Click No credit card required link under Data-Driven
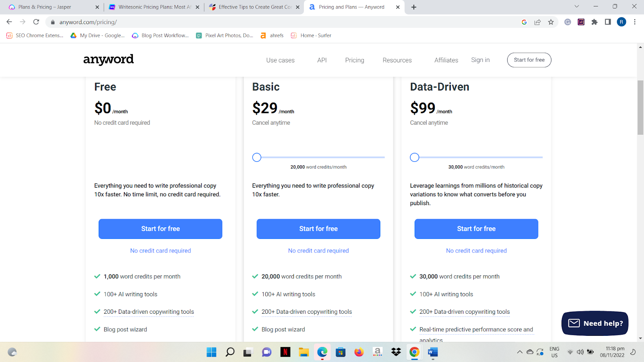The height and width of the screenshot is (362, 644). pos(476,251)
